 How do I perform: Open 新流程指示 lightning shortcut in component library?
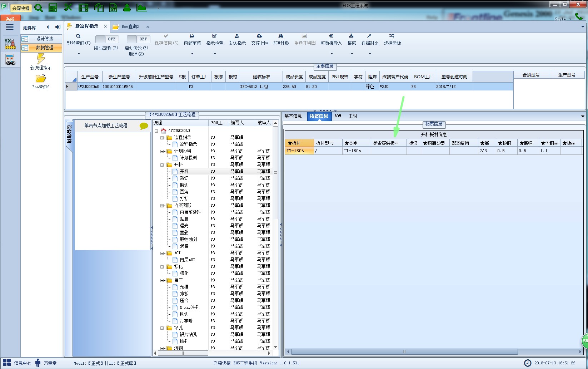(41, 62)
